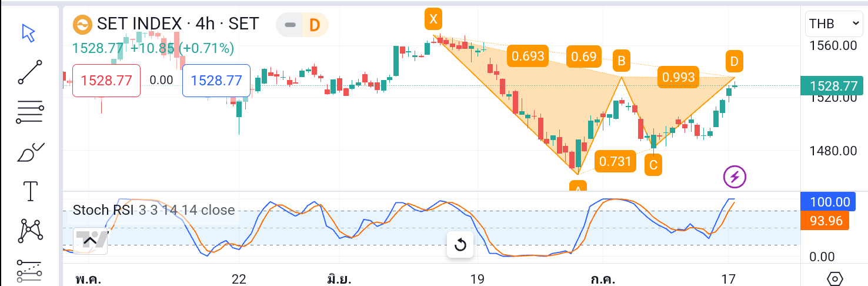Click the blue 100.00 Stoch RSI value tag

point(829,202)
